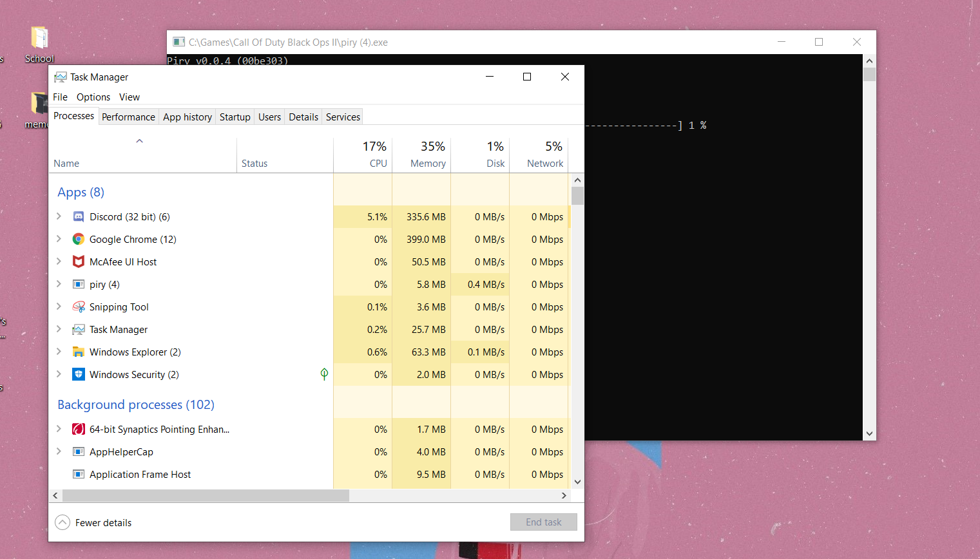Expand the Discord (32 bit) process group
The height and width of the screenshot is (559, 980).
tap(59, 216)
